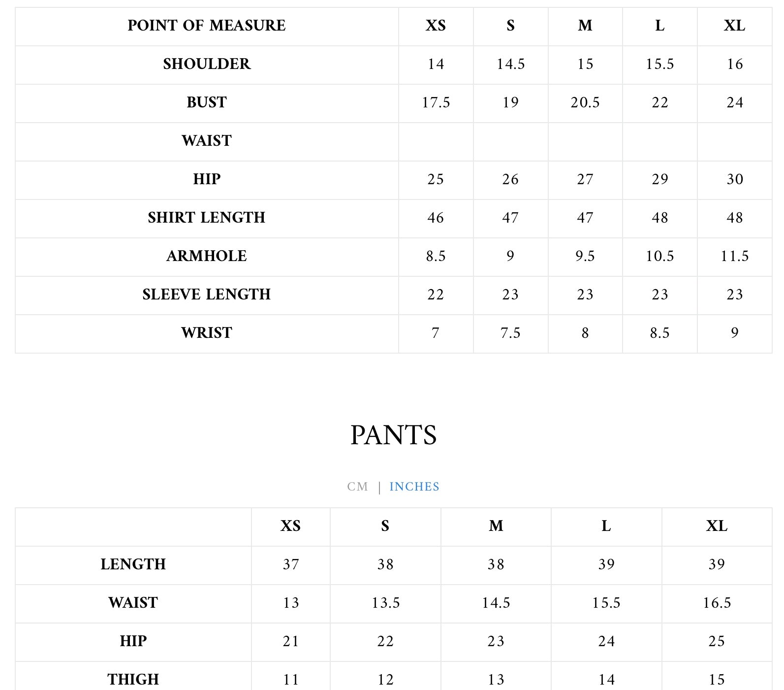Click the empty WAIST row label in shirt table

point(207,141)
